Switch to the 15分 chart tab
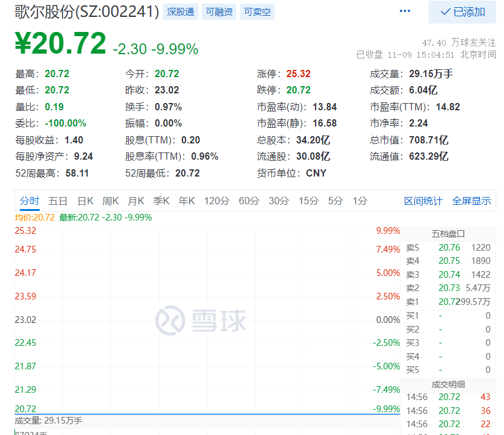This screenshot has width=504, height=435. pos(308,201)
